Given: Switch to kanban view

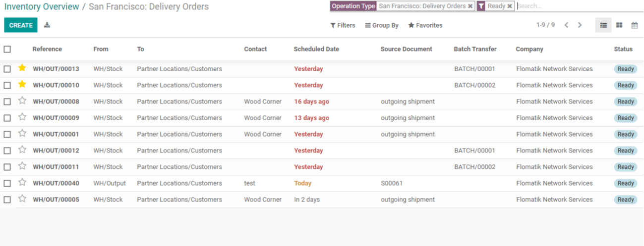Looking at the screenshot, I should pyautogui.click(x=619, y=25).
